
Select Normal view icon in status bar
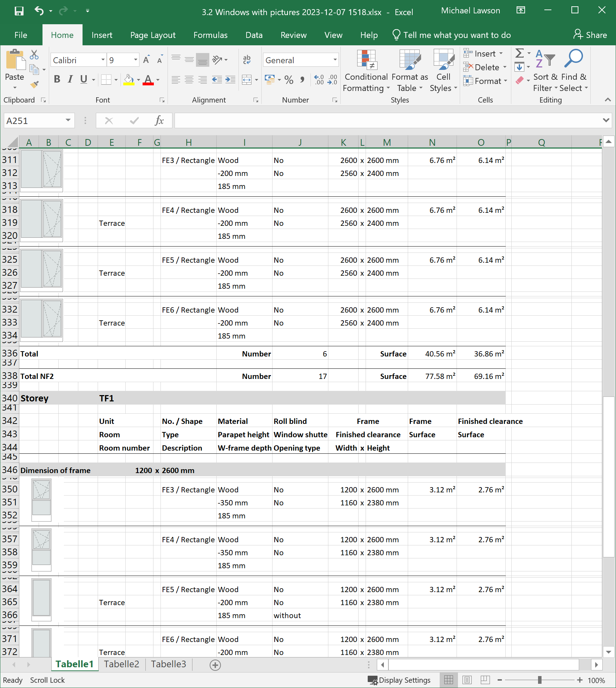coord(448,680)
